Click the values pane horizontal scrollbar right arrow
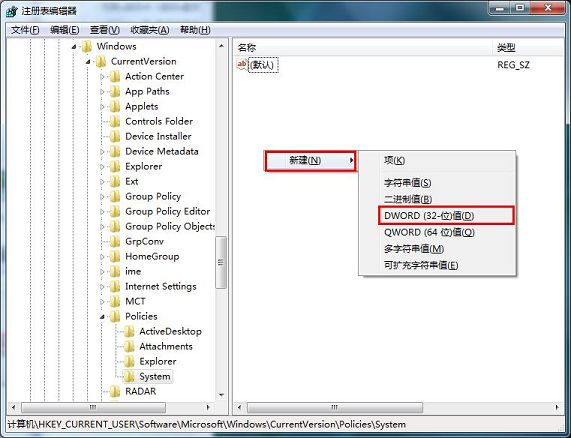The image size is (571, 438). tap(557, 407)
